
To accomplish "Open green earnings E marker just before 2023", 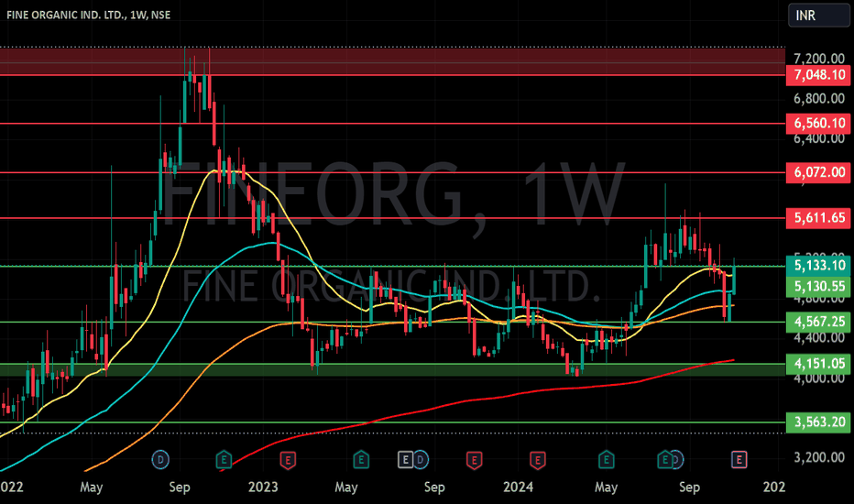I will 224,460.
